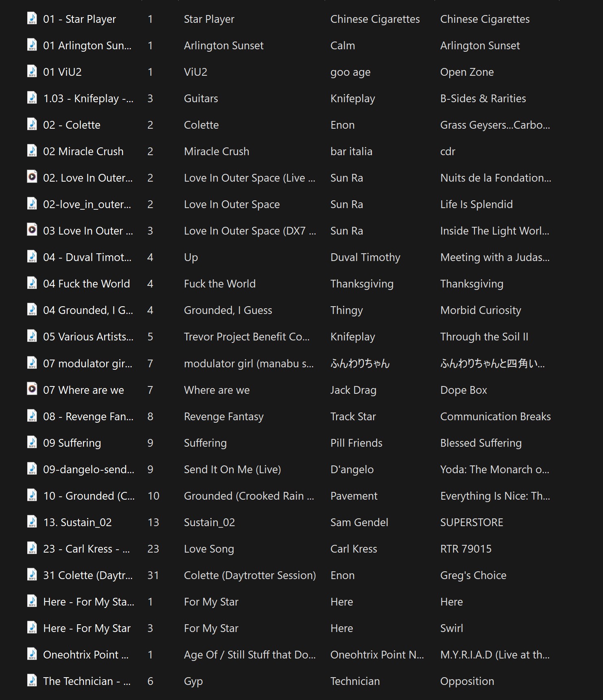Image resolution: width=603 pixels, height=700 pixels.
Task: Select the file icon for '01 Arlington Sun...'
Action: (x=32, y=45)
